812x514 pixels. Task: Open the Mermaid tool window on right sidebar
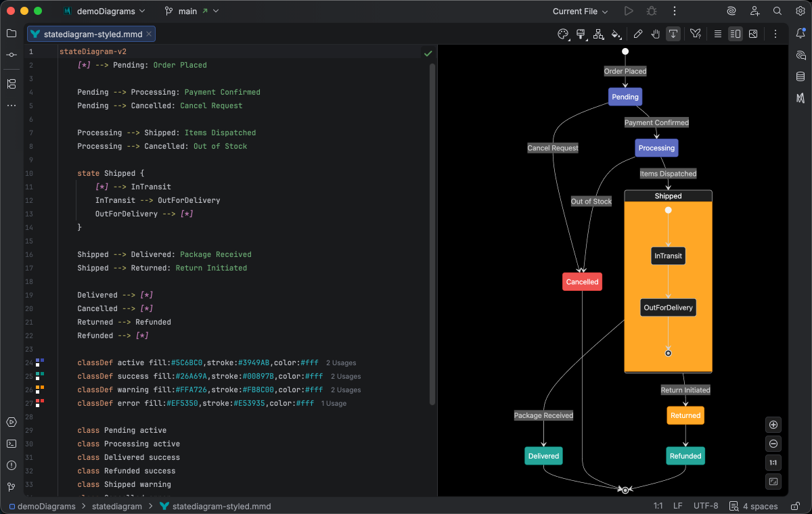(x=800, y=98)
